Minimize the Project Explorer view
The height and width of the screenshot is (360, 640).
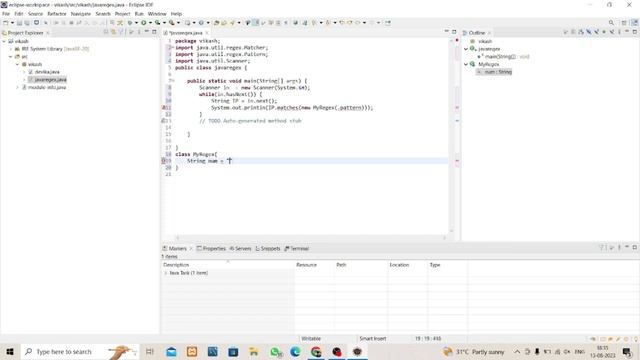coord(147,32)
